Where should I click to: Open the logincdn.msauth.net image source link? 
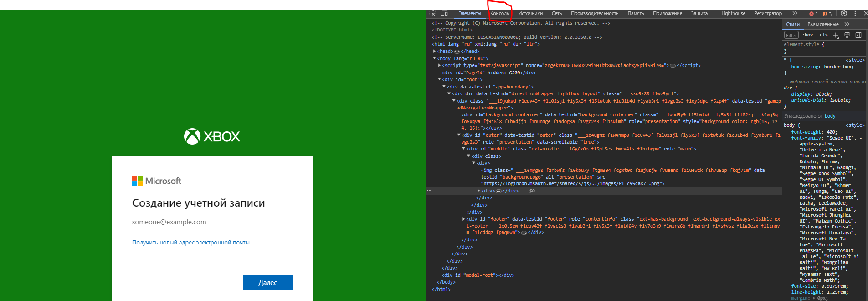[x=572, y=184]
